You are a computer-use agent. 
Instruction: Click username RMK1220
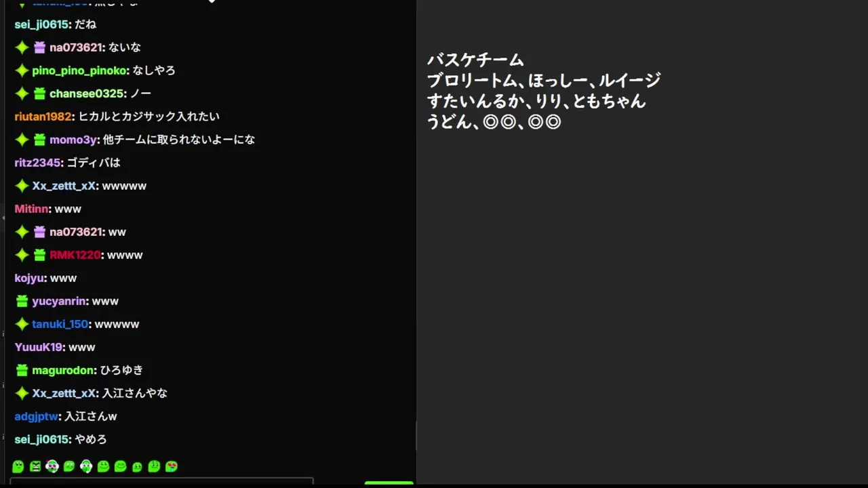(x=75, y=255)
